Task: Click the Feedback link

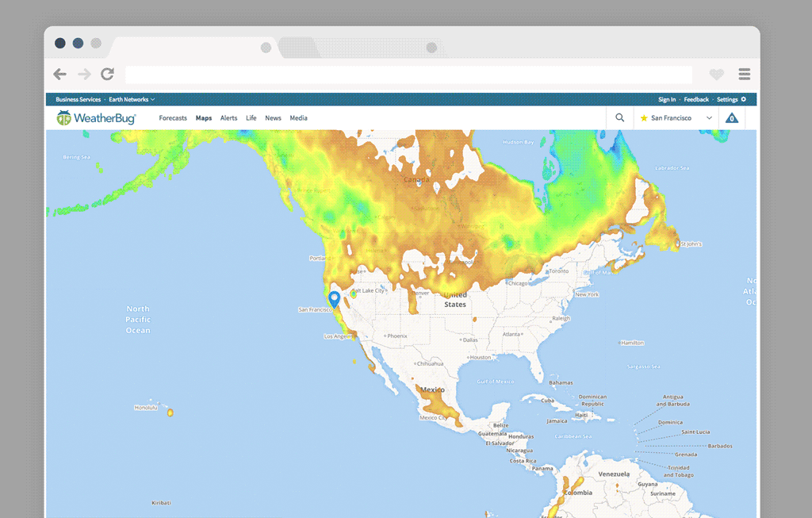Action: click(x=696, y=99)
